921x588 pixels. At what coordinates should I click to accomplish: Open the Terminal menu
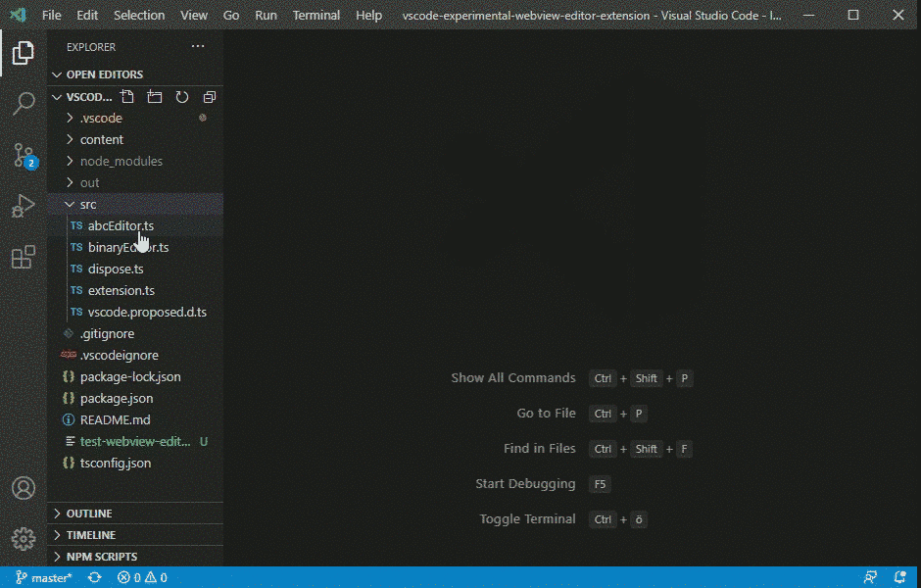click(316, 16)
